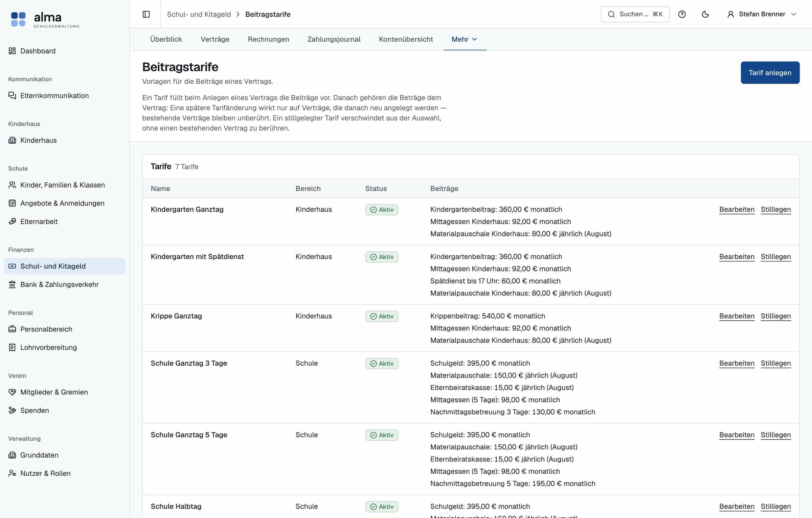Toggle the sidebar panel icon
The width and height of the screenshot is (812, 518).
[x=146, y=14]
